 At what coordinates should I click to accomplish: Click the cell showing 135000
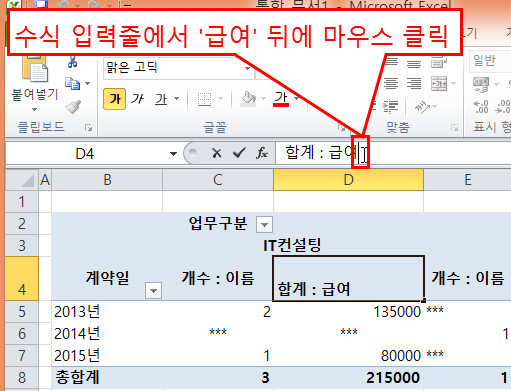pyautogui.click(x=348, y=312)
